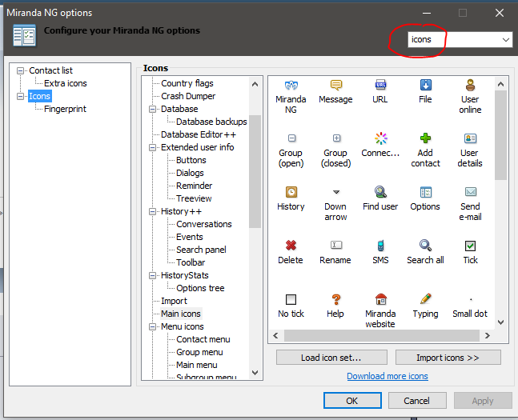This screenshot has height=420, width=518.
Task: Select the Rename icon
Action: 336,245
